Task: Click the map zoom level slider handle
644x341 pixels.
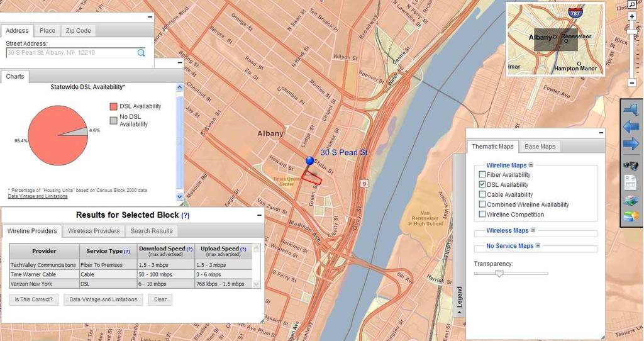Action: pyautogui.click(x=632, y=31)
